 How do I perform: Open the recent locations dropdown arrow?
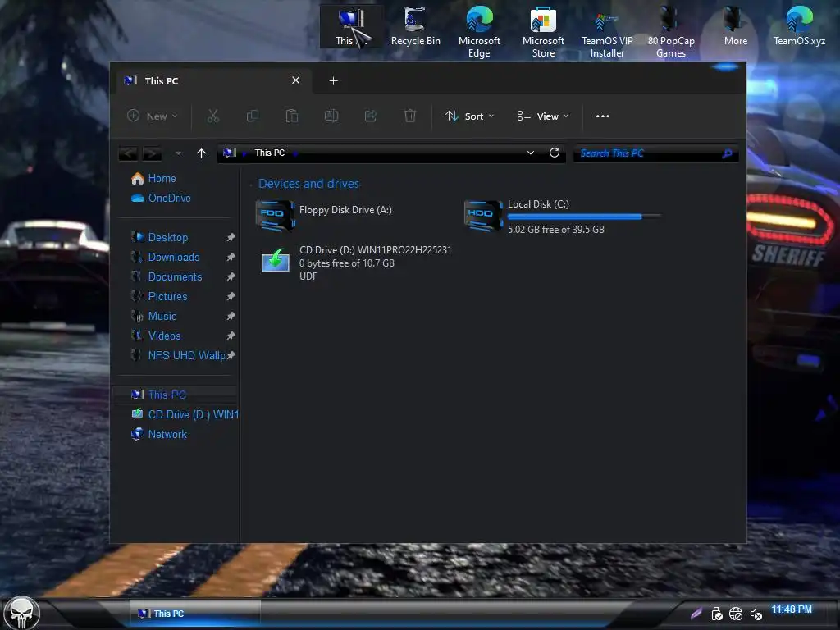(178, 153)
